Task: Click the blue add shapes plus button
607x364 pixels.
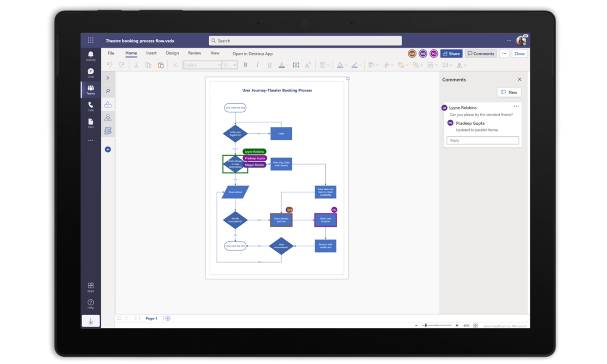Action: (108, 149)
